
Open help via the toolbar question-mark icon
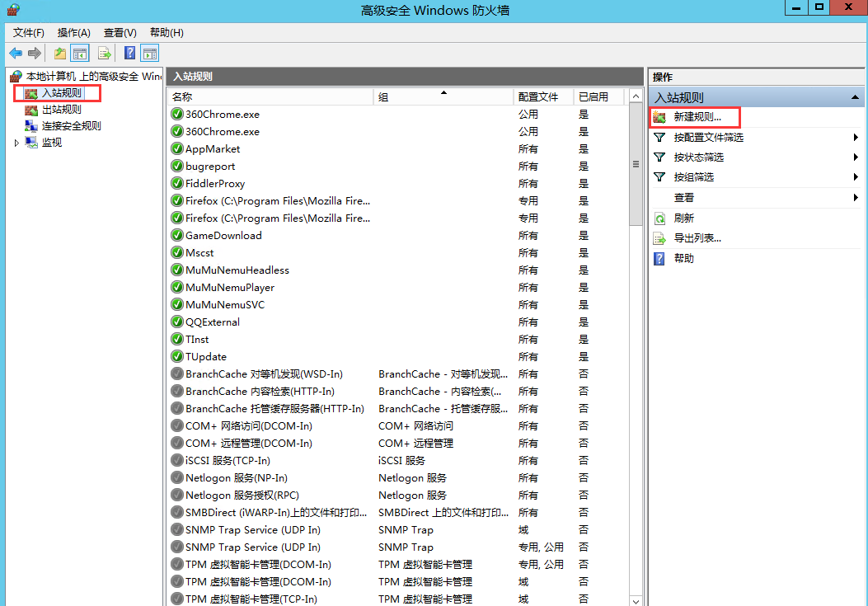[x=129, y=53]
